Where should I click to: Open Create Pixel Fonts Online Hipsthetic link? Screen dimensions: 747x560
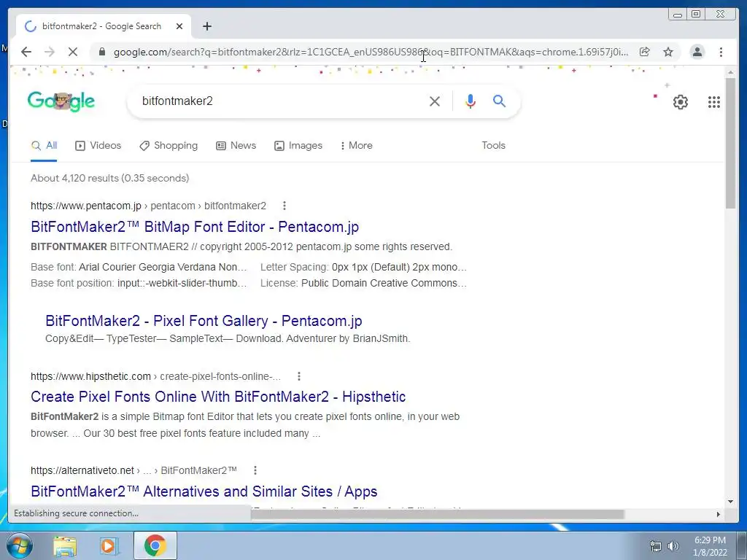tap(218, 397)
